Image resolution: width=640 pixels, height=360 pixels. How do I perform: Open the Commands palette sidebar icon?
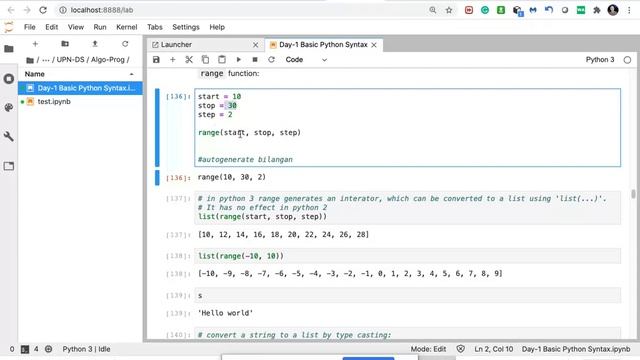[x=9, y=107]
